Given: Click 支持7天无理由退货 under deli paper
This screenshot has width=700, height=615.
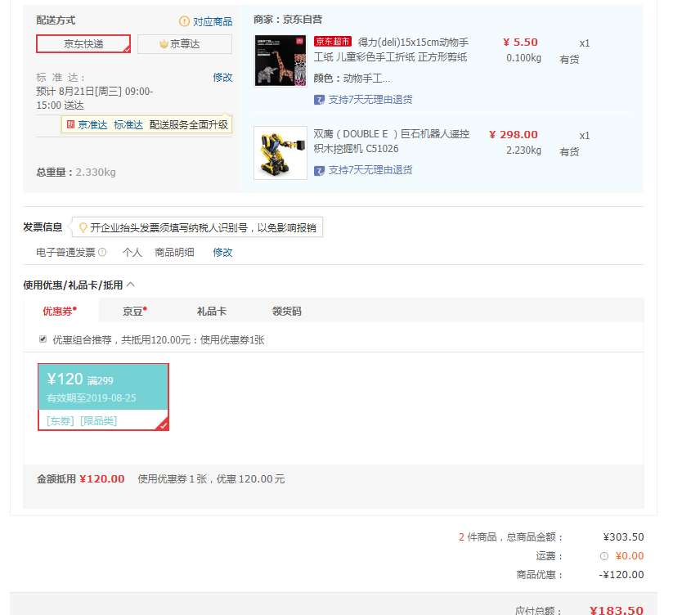Looking at the screenshot, I should 370,100.
